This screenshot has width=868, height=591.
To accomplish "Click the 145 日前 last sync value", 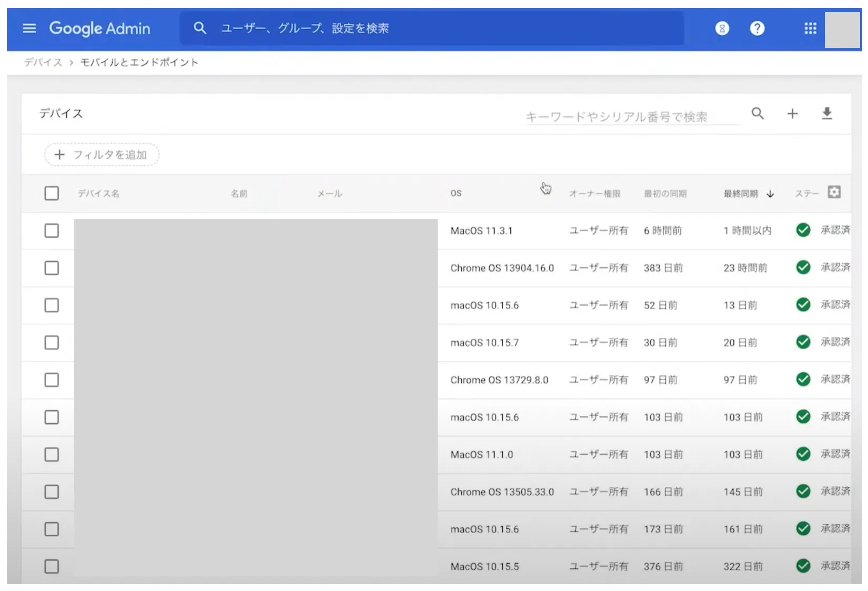I will (743, 492).
